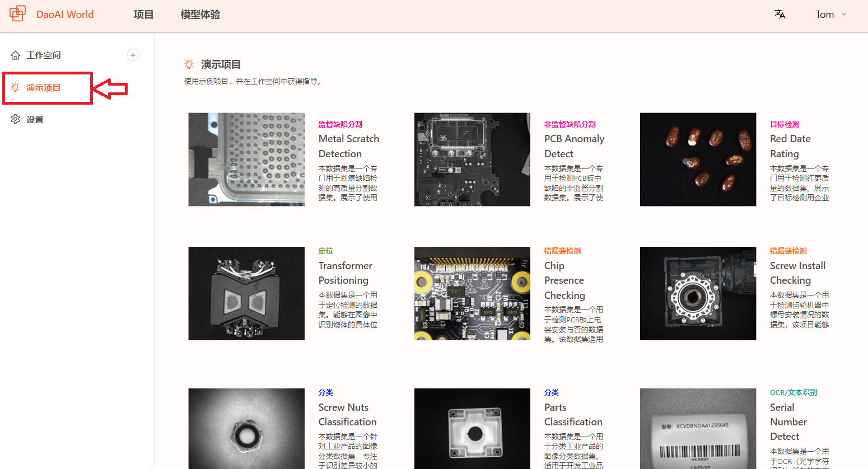Click 分类 tag above Screw Nuts
868x469 pixels.
pos(326,392)
